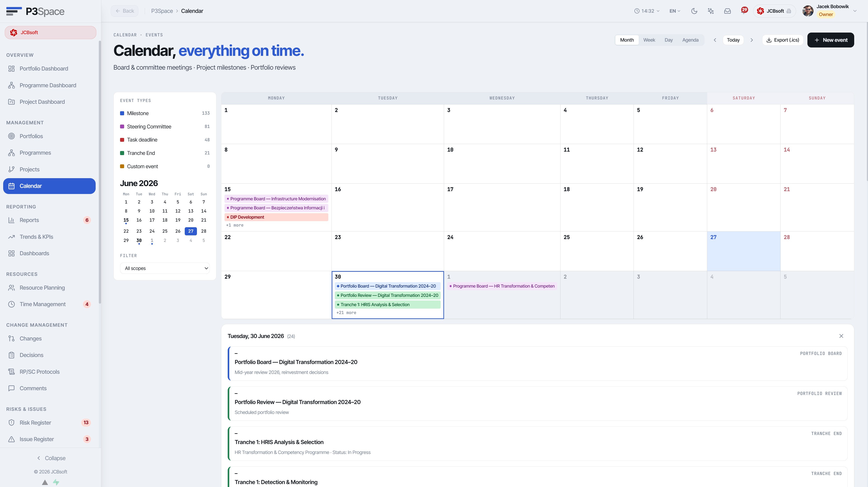This screenshot has width=868, height=487.
Task: Switch to Day view
Action: click(669, 40)
